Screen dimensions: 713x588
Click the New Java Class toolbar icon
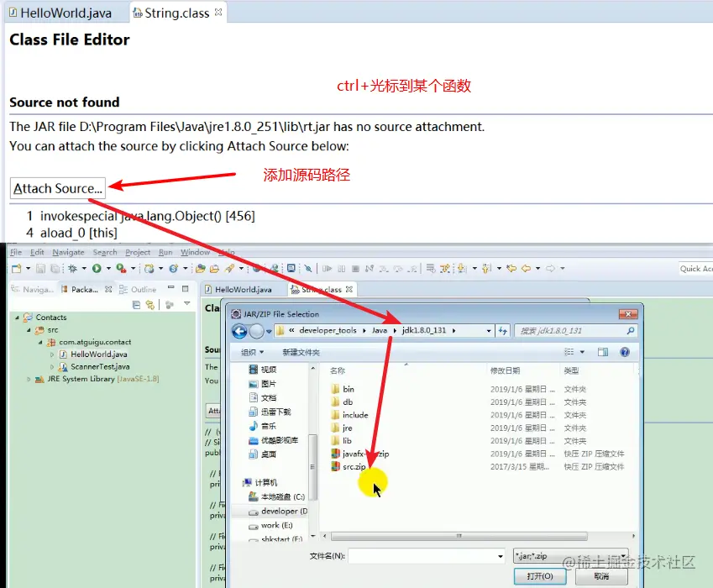[173, 268]
